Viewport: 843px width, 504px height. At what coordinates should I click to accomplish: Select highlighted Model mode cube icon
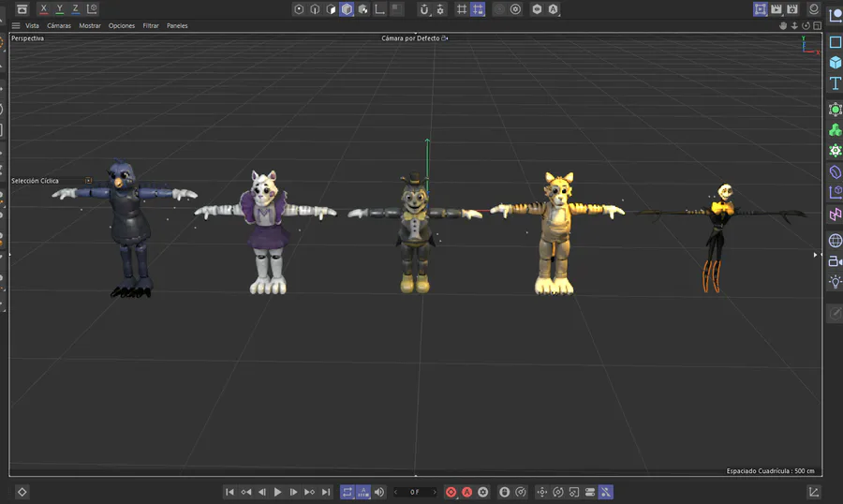347,9
